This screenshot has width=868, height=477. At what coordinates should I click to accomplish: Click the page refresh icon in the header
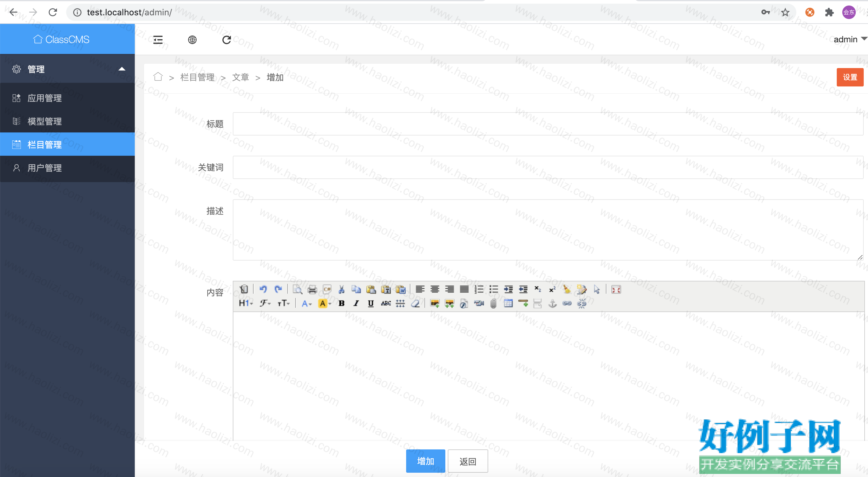tap(226, 40)
